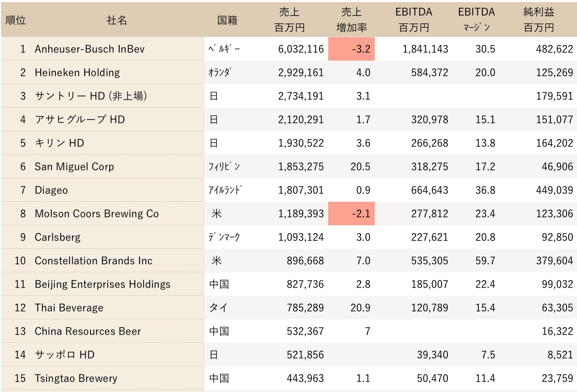Click the 521,856 sales value

pyautogui.click(x=305, y=355)
